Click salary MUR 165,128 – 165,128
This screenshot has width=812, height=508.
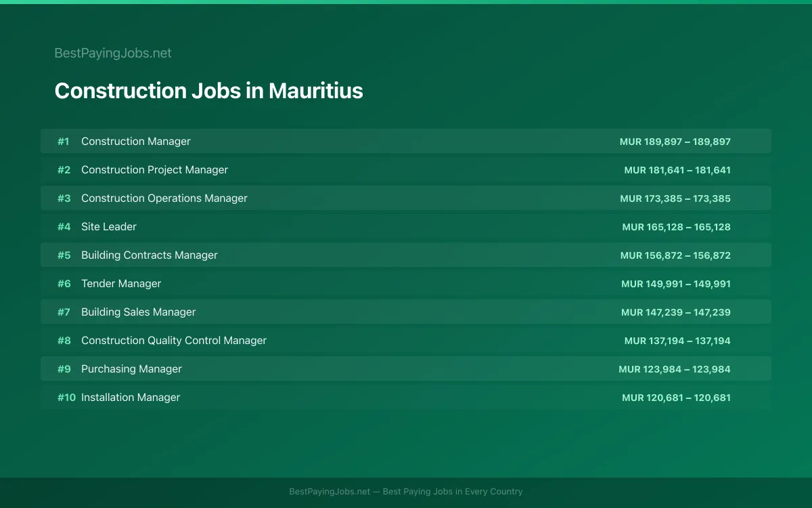pos(677,227)
